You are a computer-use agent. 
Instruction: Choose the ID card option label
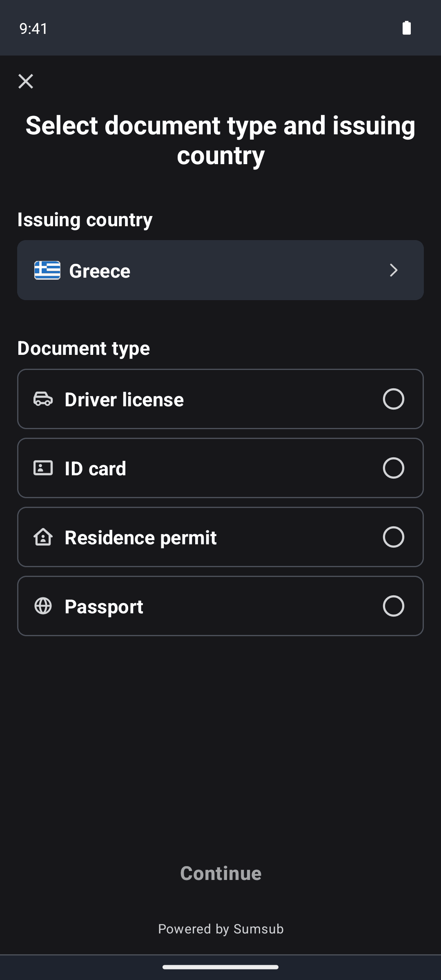click(x=96, y=468)
